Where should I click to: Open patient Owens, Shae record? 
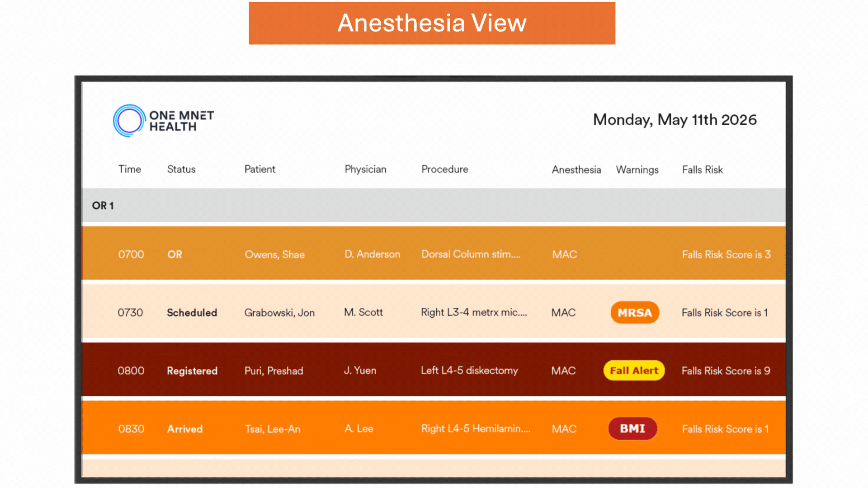pos(274,254)
